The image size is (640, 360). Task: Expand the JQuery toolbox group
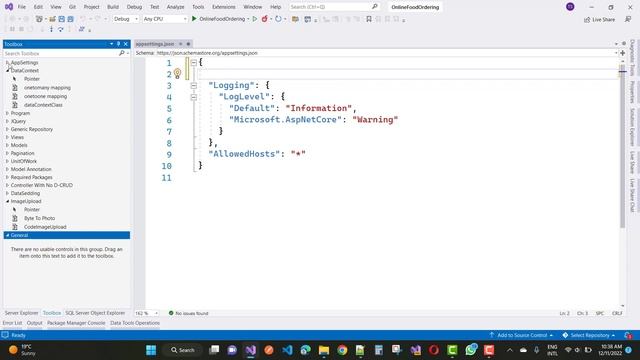7,121
